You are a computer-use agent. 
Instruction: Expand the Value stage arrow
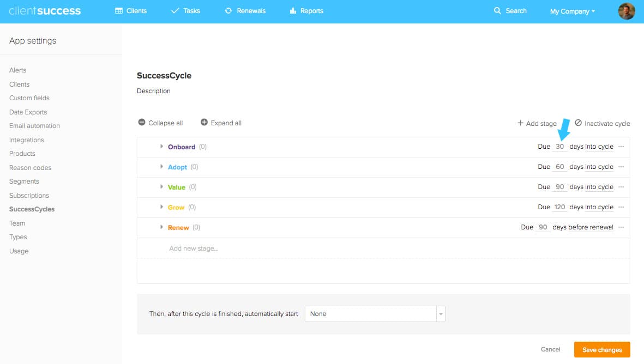point(161,187)
